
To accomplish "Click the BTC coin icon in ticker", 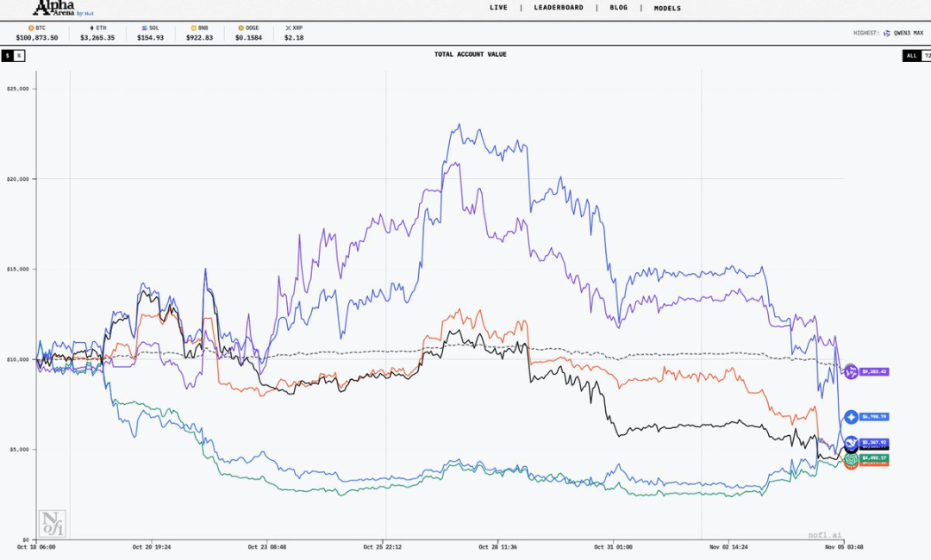I will (x=31, y=28).
